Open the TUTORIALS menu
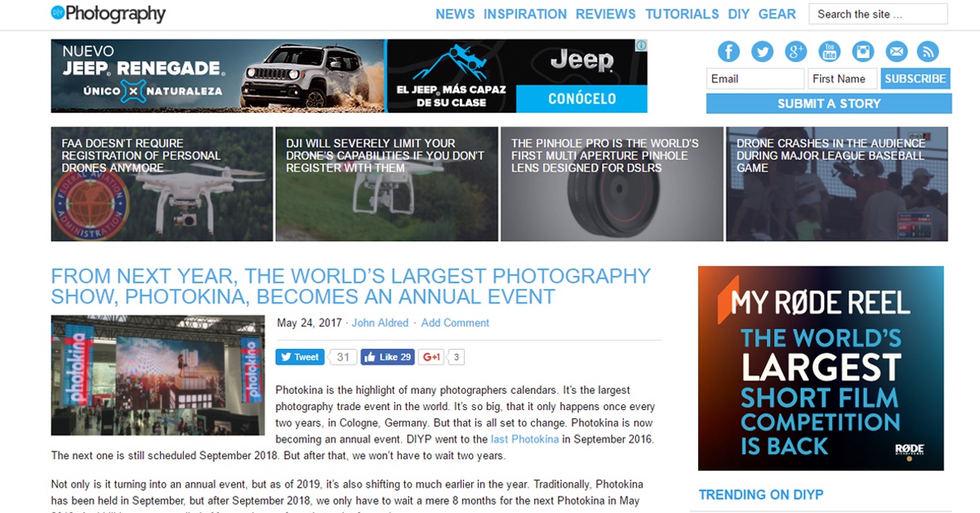Screen dimensions: 980x513 coord(682,14)
